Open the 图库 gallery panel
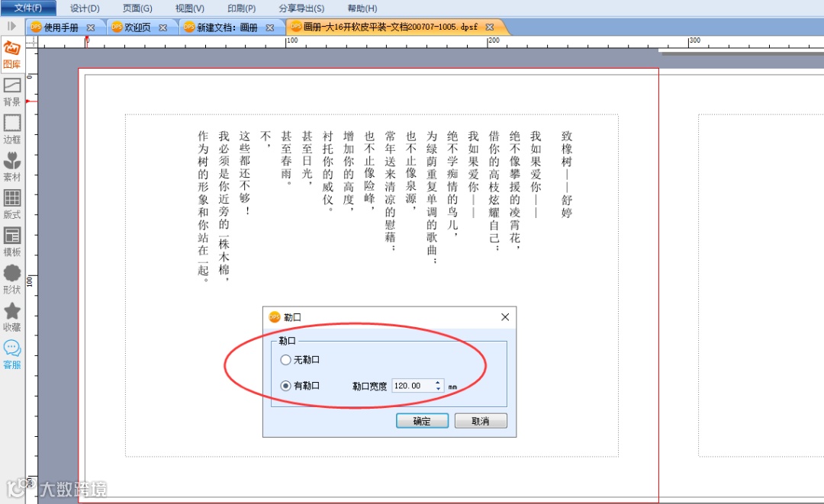This screenshot has width=824, height=504. 11,55
